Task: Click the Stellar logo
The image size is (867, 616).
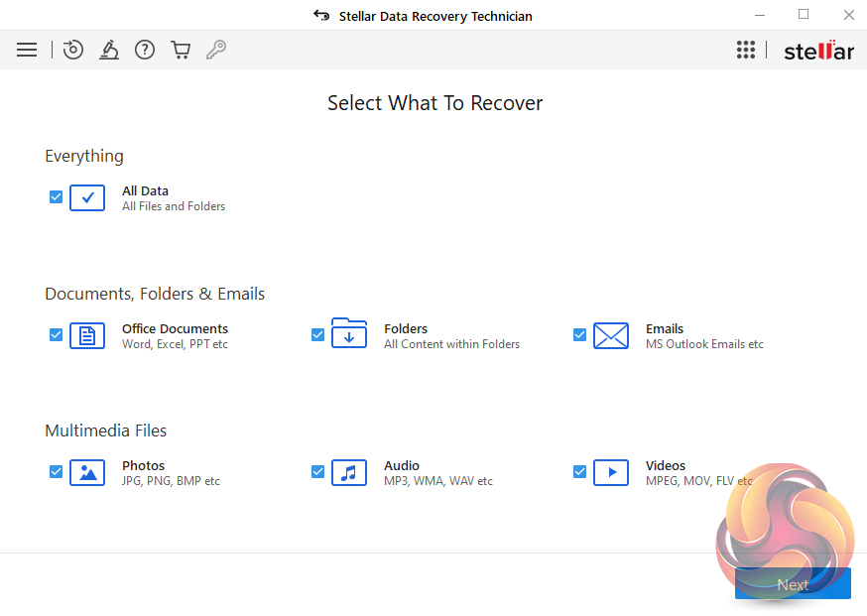Action: coord(818,51)
